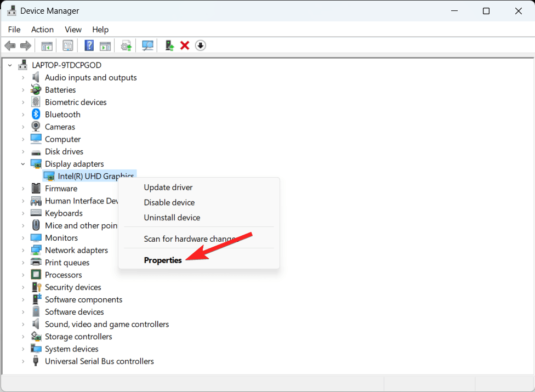
Task: Choose Disable device in context menu
Action: (x=169, y=202)
